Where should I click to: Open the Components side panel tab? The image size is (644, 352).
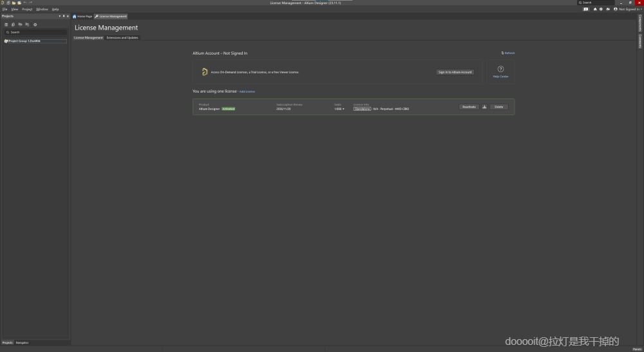click(640, 23)
